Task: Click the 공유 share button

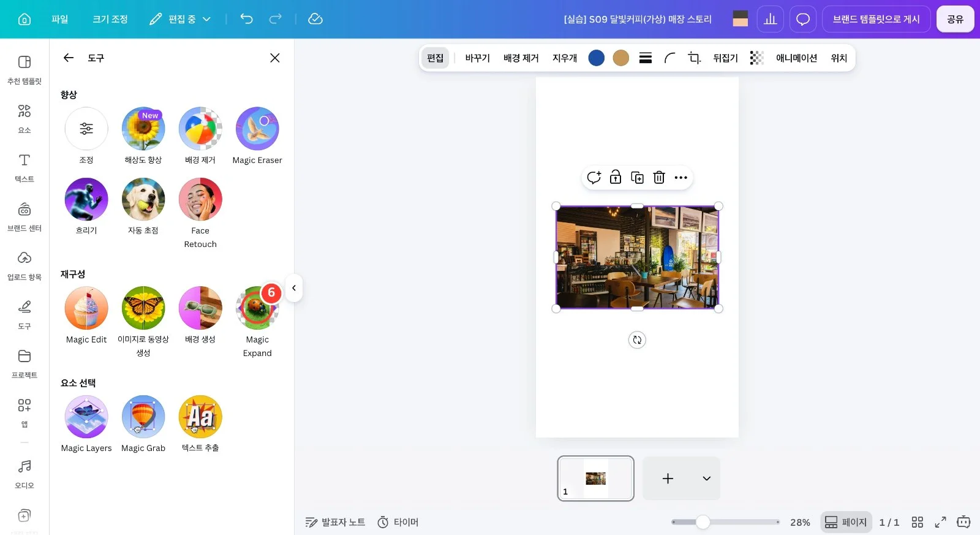Action: click(x=956, y=19)
